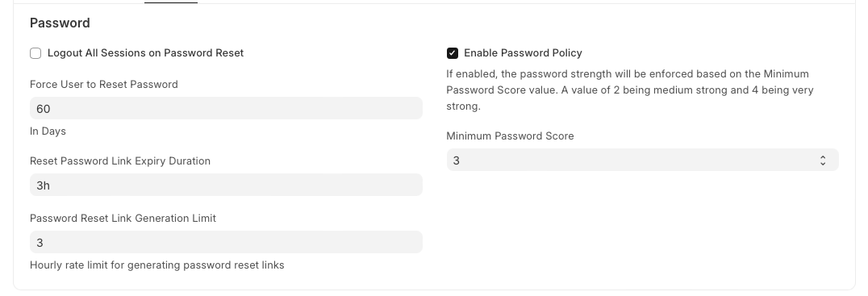Click the password policy explanation paragraph
The height and width of the screenshot is (296, 868).
pyautogui.click(x=630, y=90)
